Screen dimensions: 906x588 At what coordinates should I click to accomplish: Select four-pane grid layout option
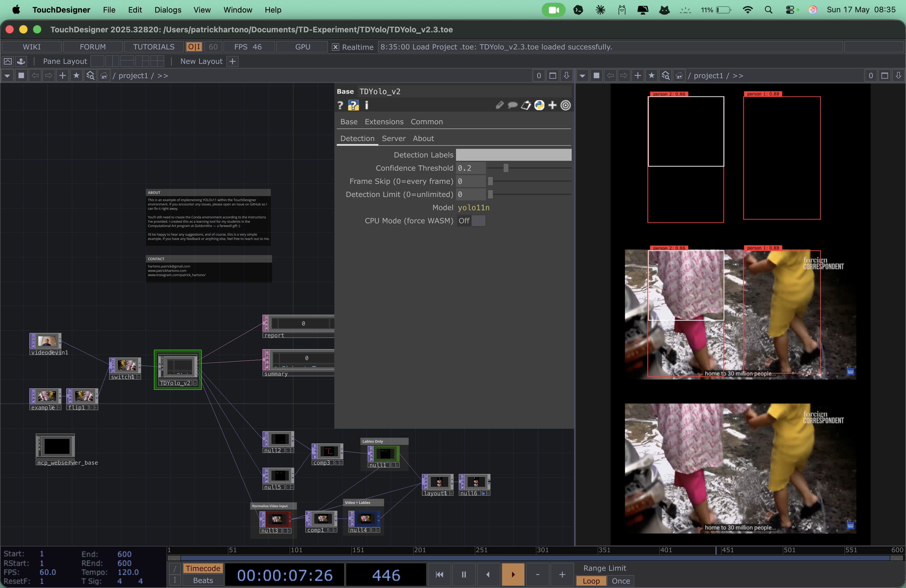(157, 61)
